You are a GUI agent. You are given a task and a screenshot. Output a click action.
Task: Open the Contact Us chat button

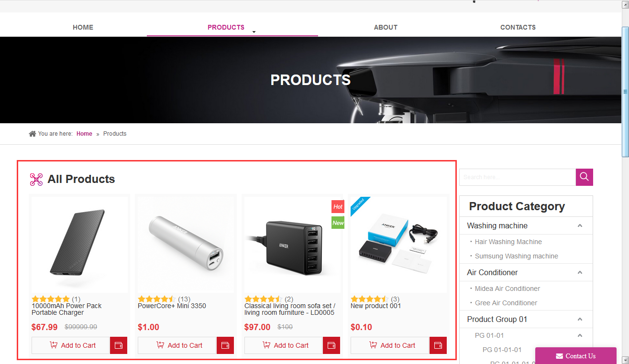pos(576,356)
